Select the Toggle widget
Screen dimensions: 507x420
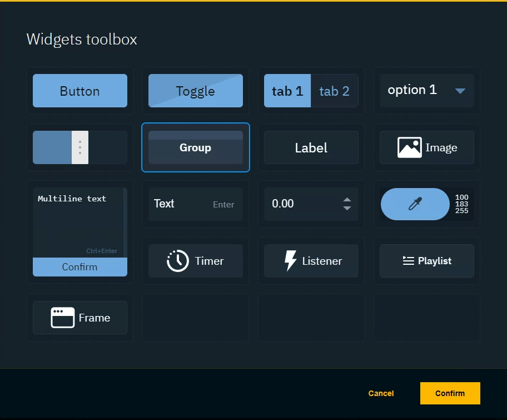point(195,91)
